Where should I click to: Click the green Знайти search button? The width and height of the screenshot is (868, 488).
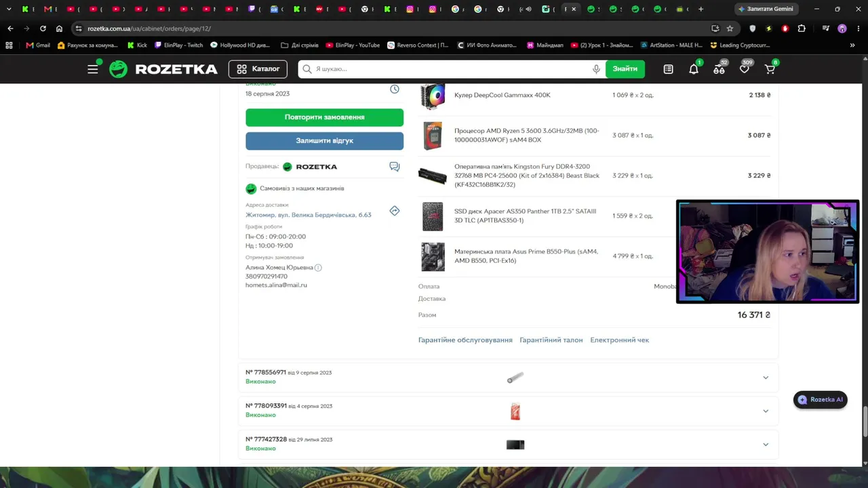(625, 69)
